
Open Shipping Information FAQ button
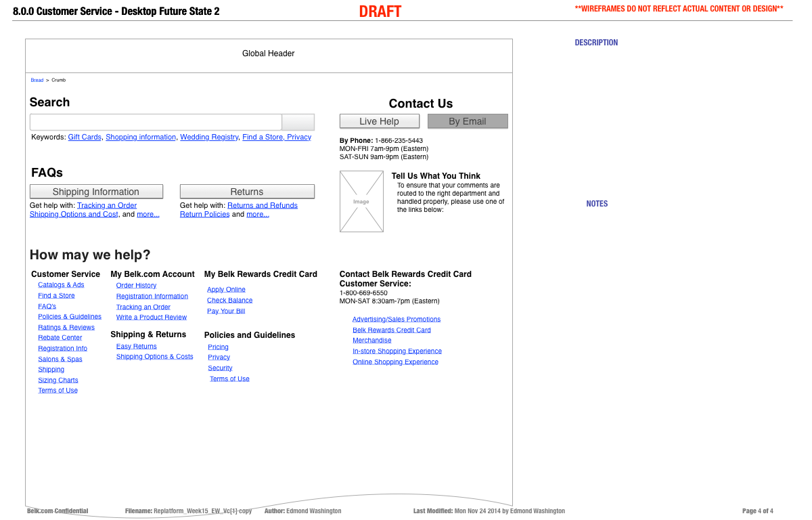96,192
